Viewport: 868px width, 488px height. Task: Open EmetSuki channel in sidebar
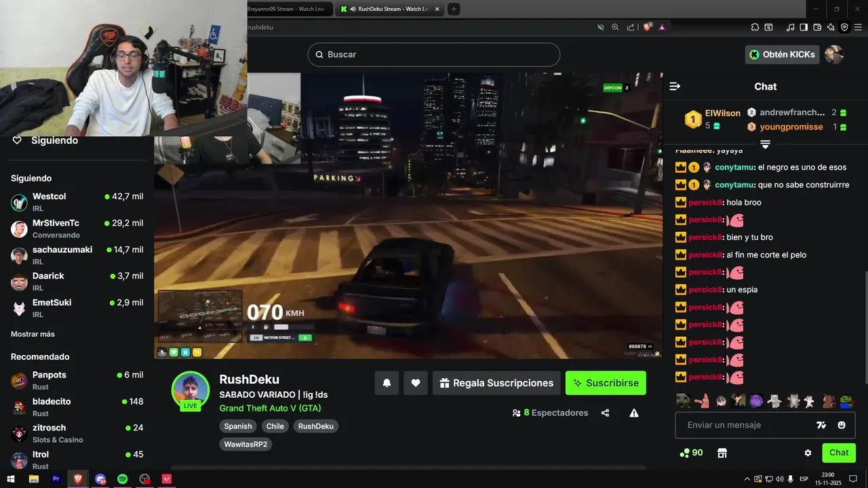click(x=77, y=308)
